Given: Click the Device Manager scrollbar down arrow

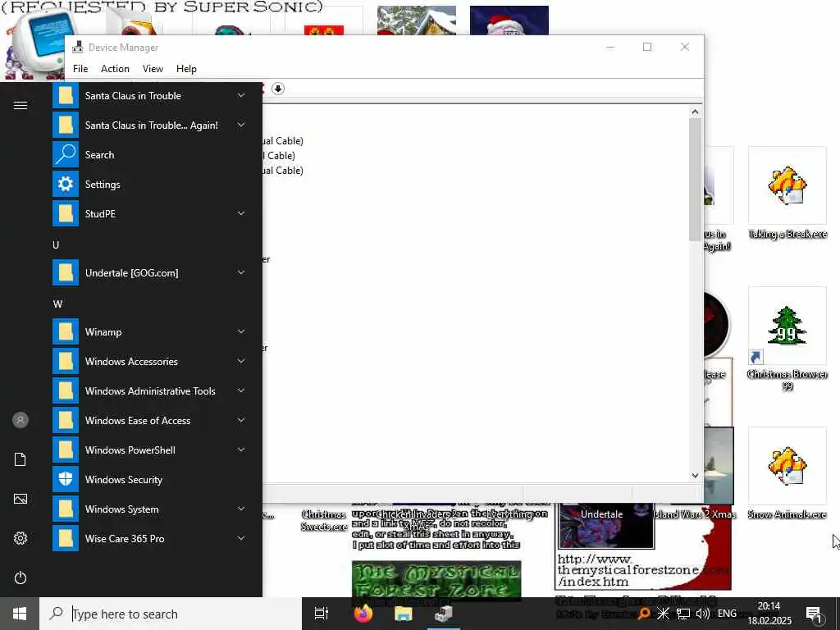Looking at the screenshot, I should pos(695,475).
